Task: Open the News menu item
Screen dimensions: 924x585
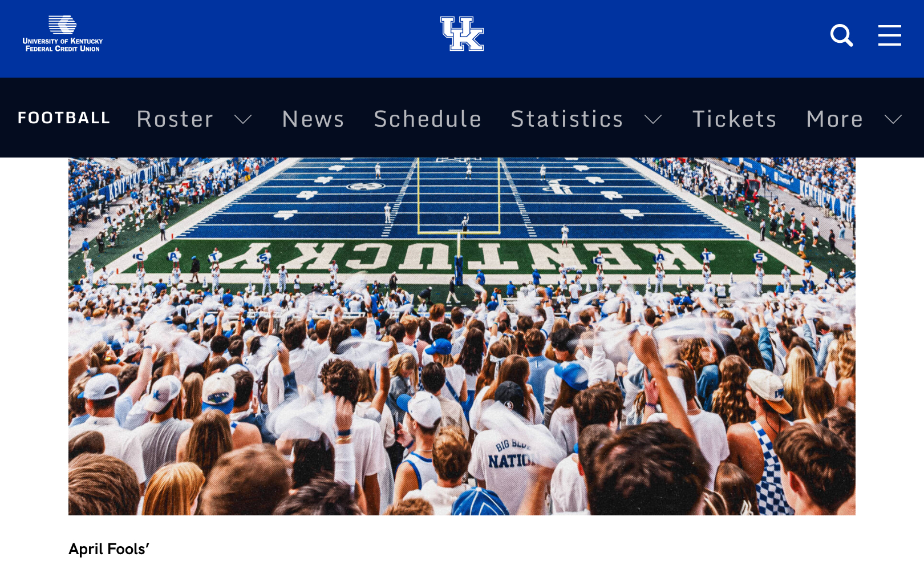Action: pyautogui.click(x=313, y=119)
